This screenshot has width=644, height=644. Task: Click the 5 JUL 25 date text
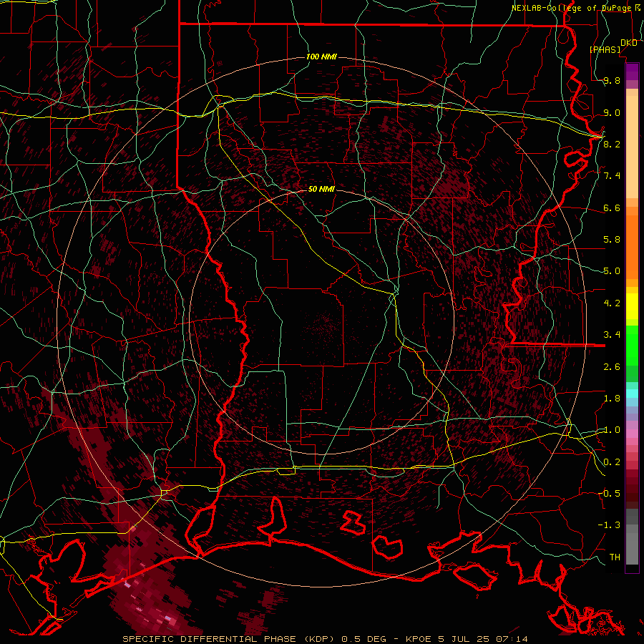[x=464, y=639]
